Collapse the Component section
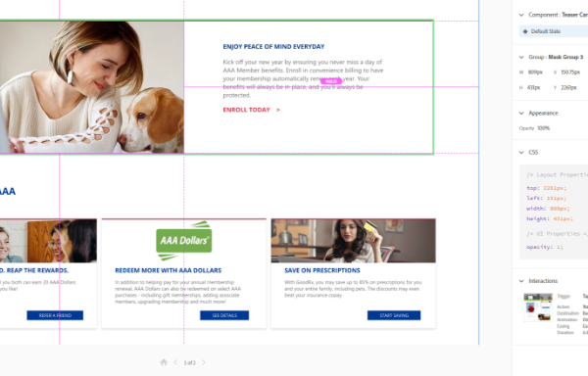Image resolution: width=588 pixels, height=376 pixels. click(521, 15)
